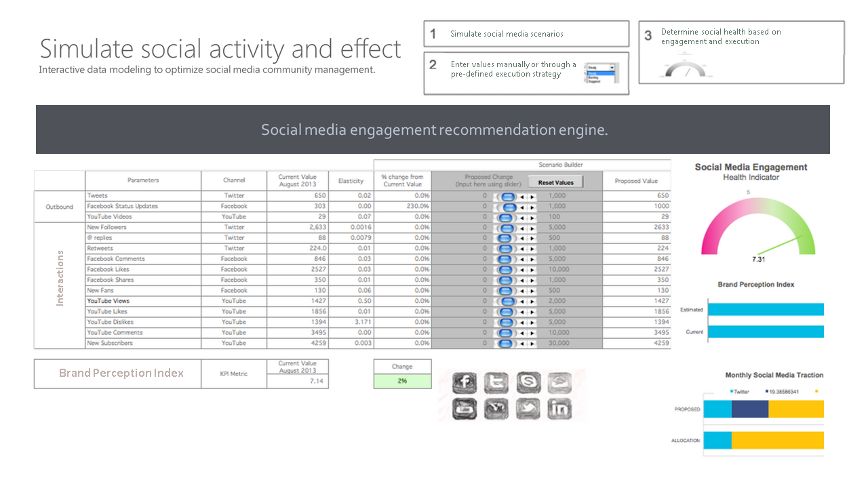Click the blue slider knob for Tweets
The width and height of the screenshot is (868, 488).
(x=507, y=196)
